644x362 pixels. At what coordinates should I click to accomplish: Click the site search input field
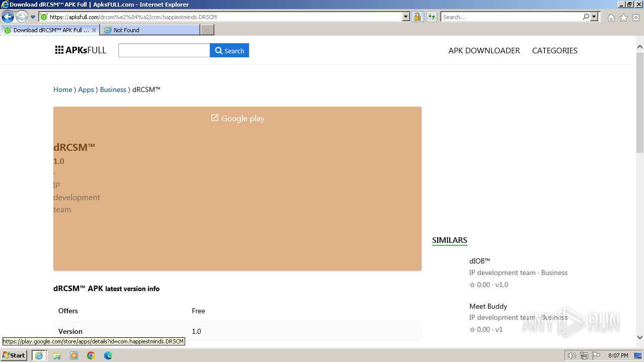(164, 50)
